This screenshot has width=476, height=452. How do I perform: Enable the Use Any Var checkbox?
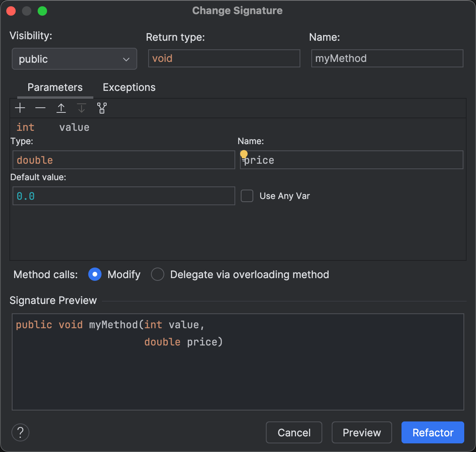click(247, 196)
